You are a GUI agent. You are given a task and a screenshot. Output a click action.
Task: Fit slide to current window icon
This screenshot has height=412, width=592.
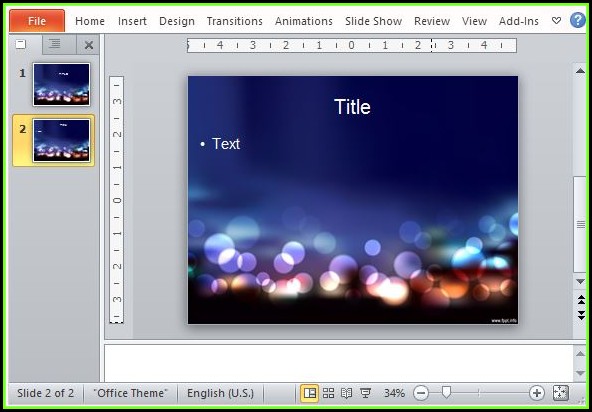pyautogui.click(x=560, y=393)
